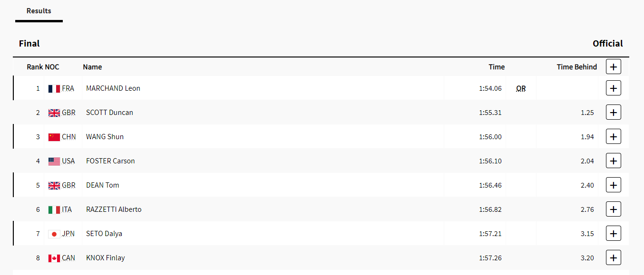644x275 pixels.
Task: Open SCOTT Duncan athlete name
Action: pos(109,113)
